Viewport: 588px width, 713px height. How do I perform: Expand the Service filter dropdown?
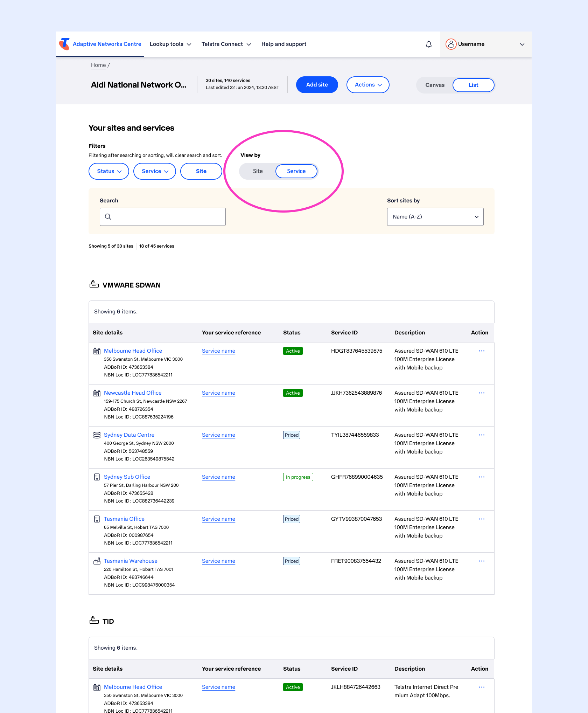point(155,171)
